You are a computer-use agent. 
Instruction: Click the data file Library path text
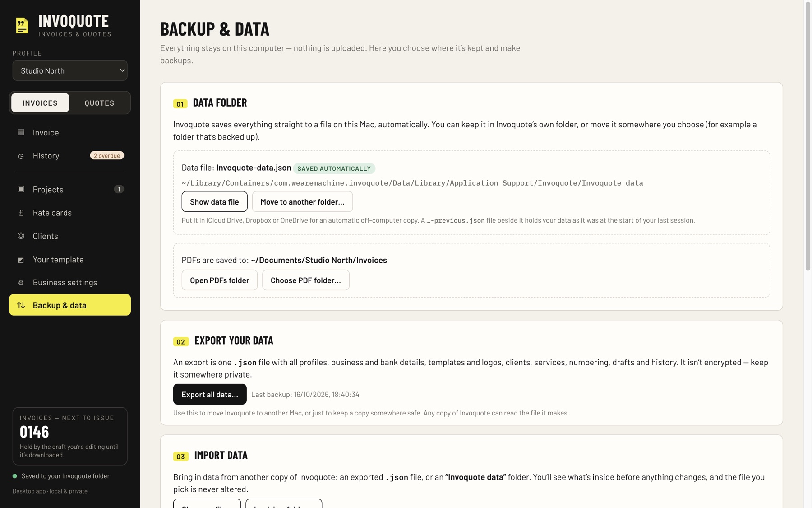(412, 183)
